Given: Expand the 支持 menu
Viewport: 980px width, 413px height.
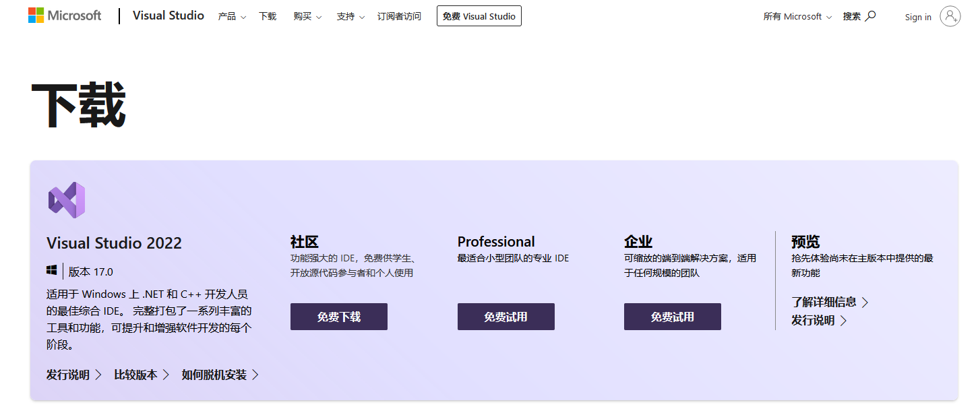Looking at the screenshot, I should [350, 16].
